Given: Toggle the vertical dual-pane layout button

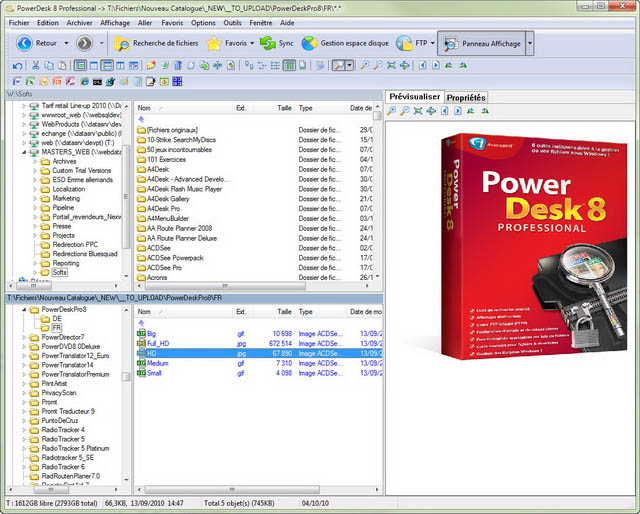Looking at the screenshot, I should tap(120, 65).
